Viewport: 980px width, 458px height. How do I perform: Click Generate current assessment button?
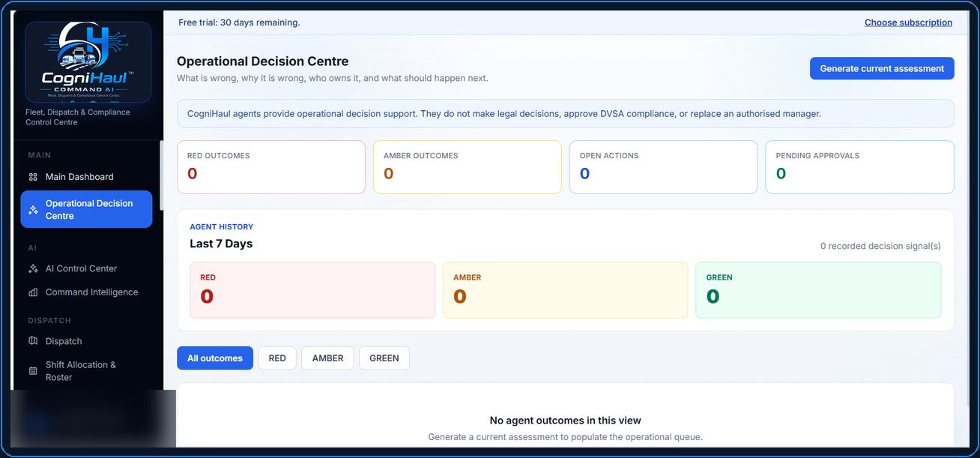pyautogui.click(x=882, y=68)
